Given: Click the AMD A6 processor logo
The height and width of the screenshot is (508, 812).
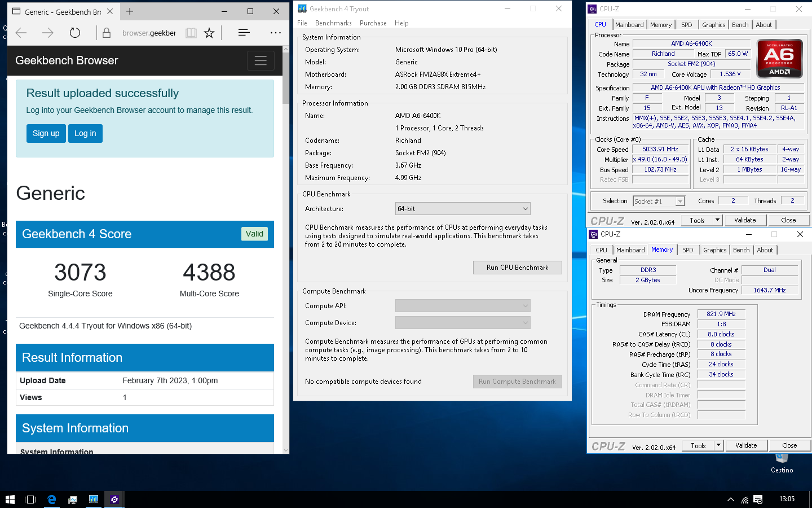Looking at the screenshot, I should (x=780, y=58).
